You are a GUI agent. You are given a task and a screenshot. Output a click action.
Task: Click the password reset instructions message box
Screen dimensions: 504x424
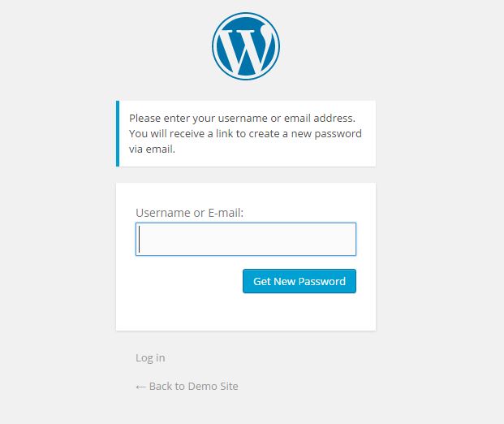pyautogui.click(x=246, y=133)
